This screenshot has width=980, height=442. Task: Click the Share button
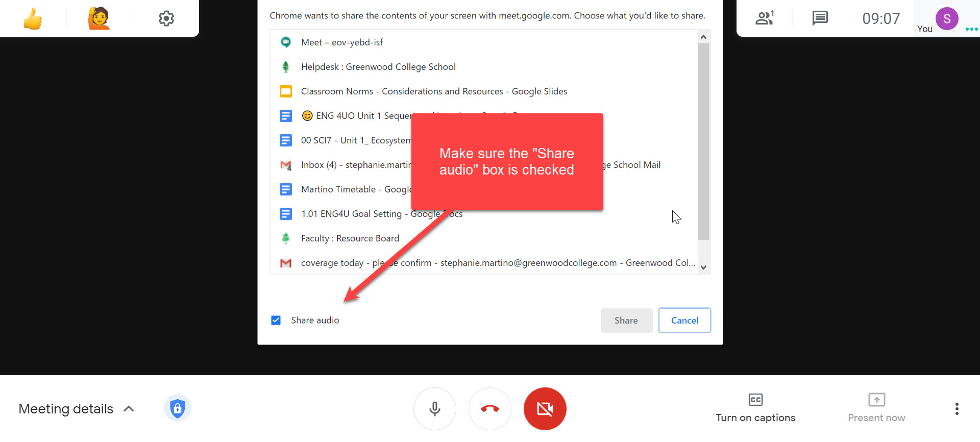coord(626,321)
